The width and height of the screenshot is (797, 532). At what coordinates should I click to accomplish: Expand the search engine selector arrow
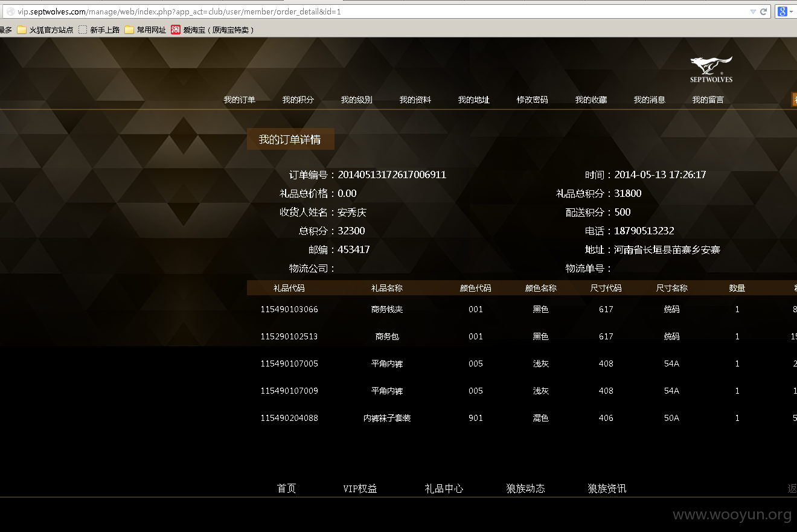(790, 11)
